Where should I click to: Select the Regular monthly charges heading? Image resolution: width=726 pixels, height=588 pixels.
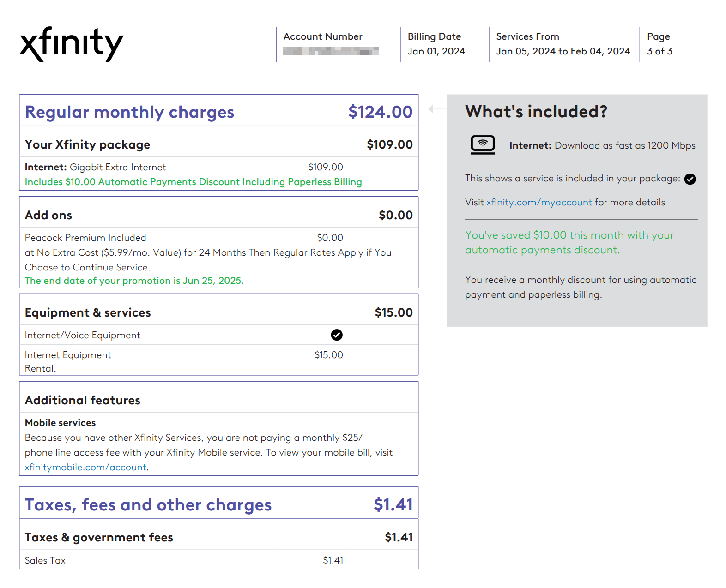(130, 112)
